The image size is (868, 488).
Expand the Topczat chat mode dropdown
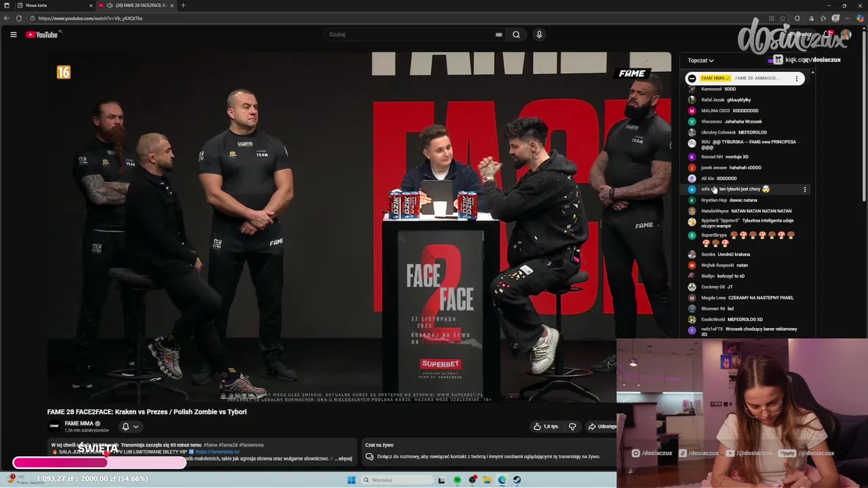click(701, 60)
